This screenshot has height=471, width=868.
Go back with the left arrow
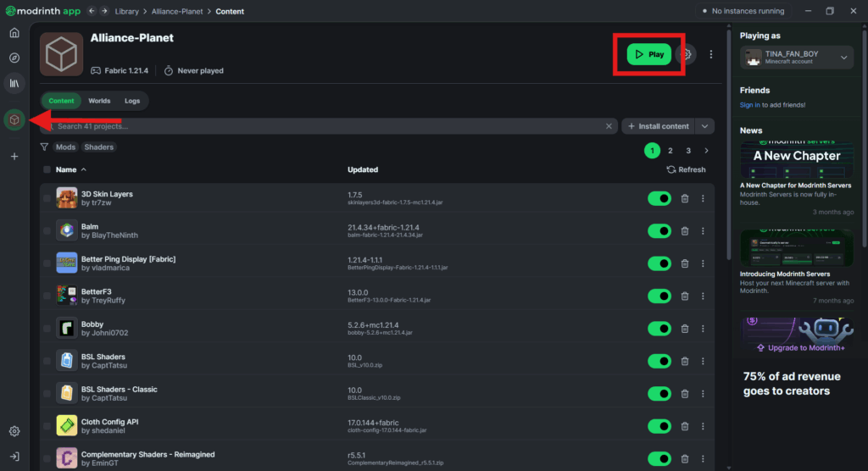pos(92,11)
